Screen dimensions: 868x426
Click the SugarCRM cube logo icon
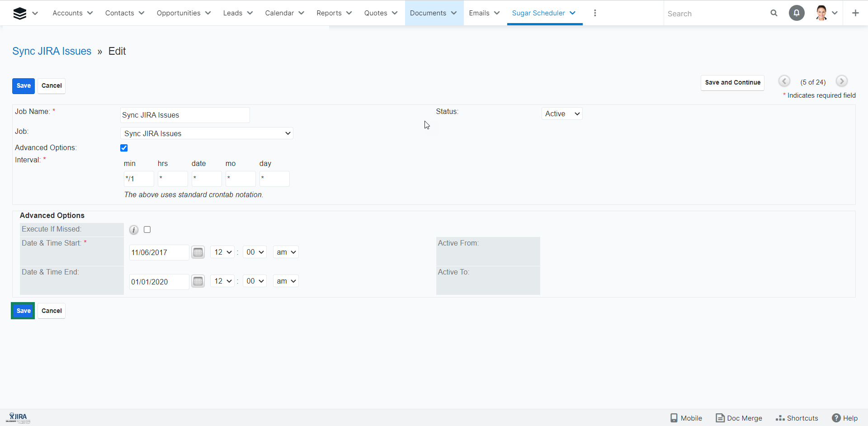pyautogui.click(x=19, y=14)
